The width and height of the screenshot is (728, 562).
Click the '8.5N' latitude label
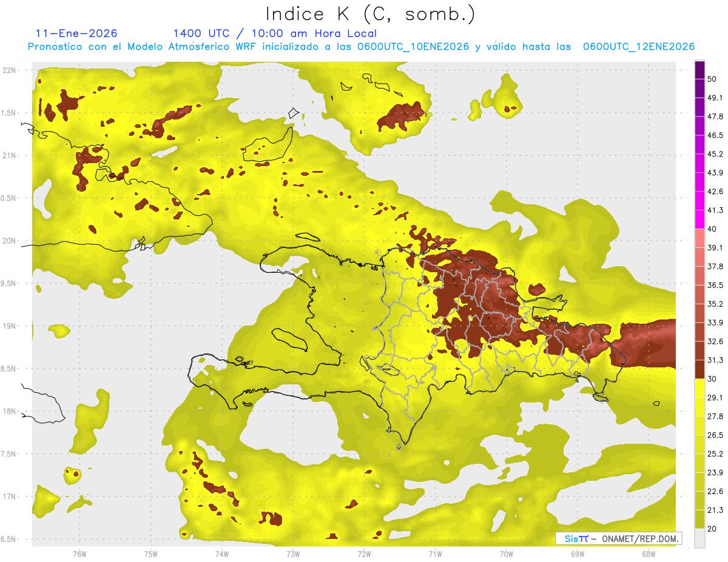click(x=8, y=369)
